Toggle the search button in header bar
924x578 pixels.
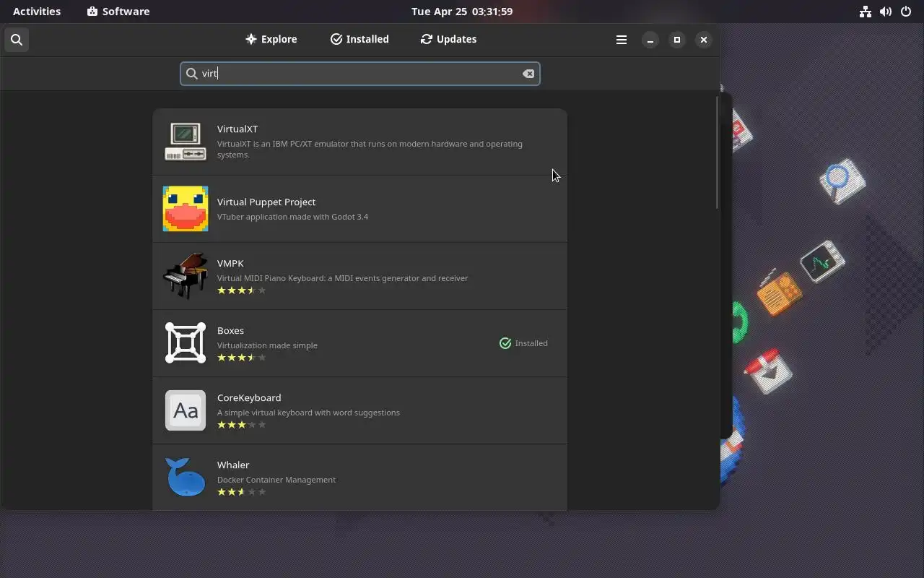click(x=17, y=40)
